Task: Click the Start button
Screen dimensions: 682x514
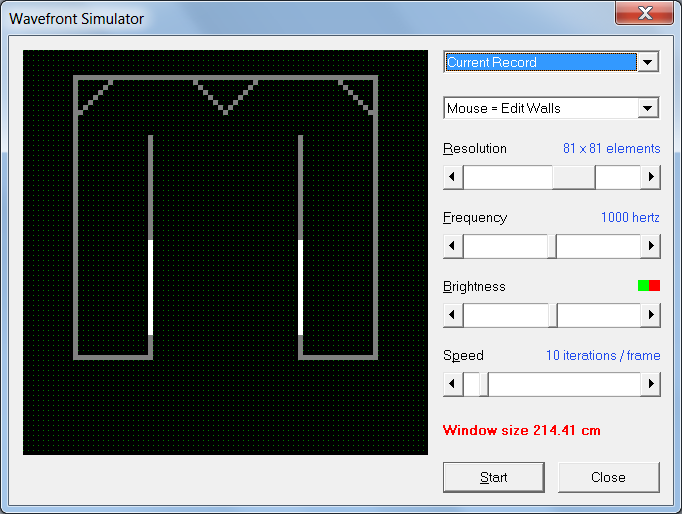Action: coord(494,477)
